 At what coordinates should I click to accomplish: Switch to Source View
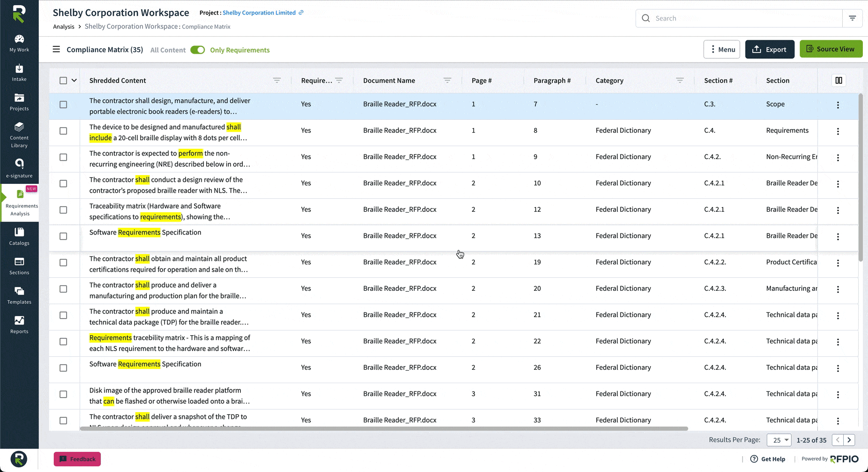tap(831, 49)
